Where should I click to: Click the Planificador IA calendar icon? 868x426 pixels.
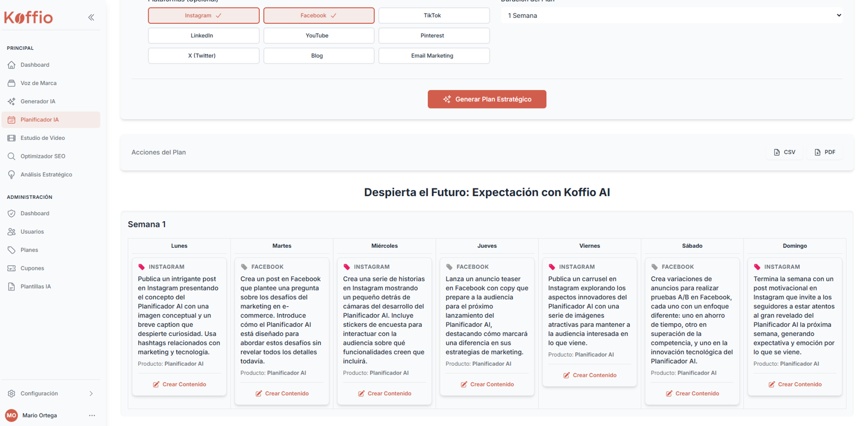click(11, 120)
